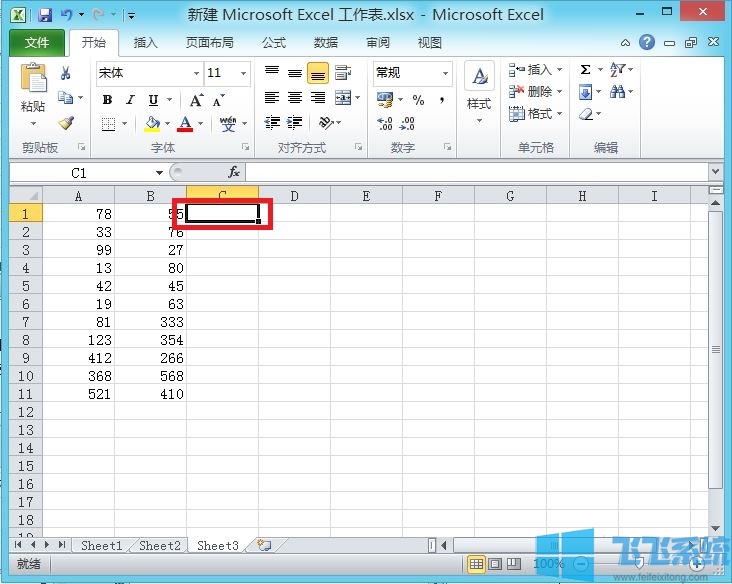The image size is (732, 584).
Task: Click the Format Painter brush icon
Action: pyautogui.click(x=66, y=123)
